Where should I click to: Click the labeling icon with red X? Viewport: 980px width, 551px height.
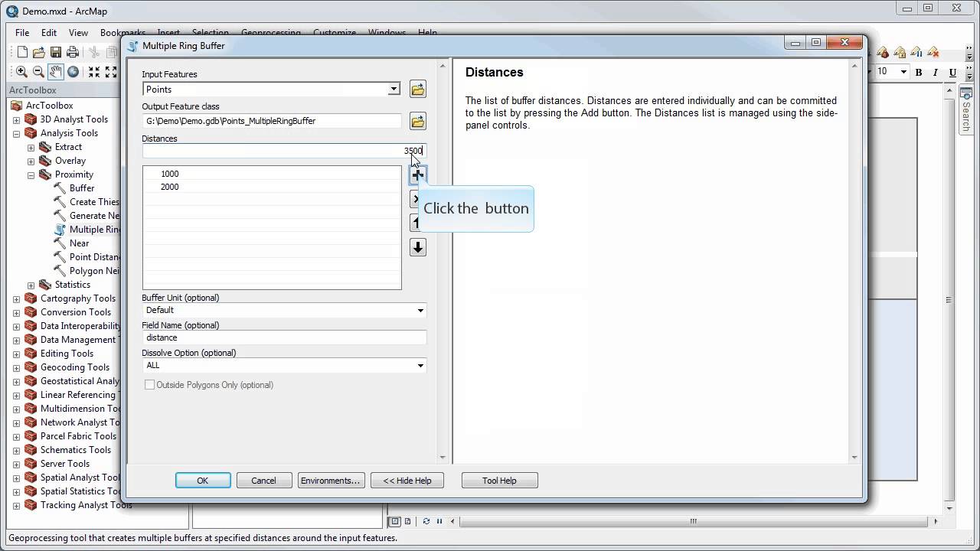click(x=933, y=52)
